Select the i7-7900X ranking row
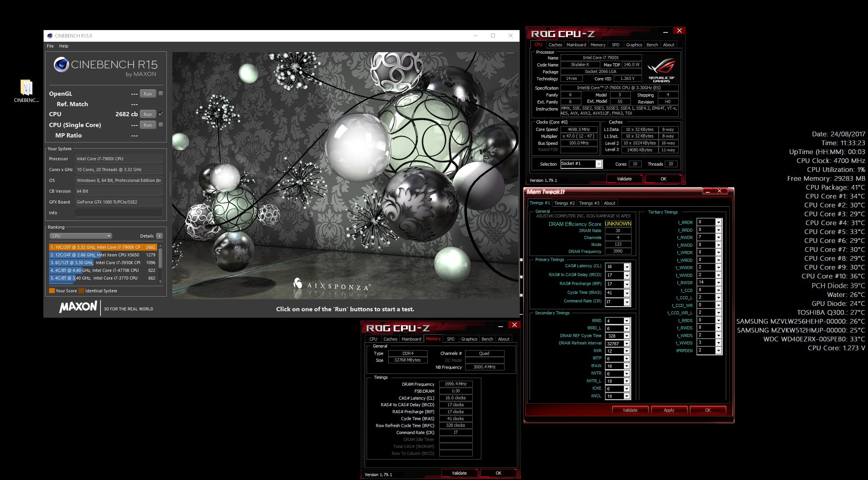Viewport: 868px width, 480px height. coord(103,247)
